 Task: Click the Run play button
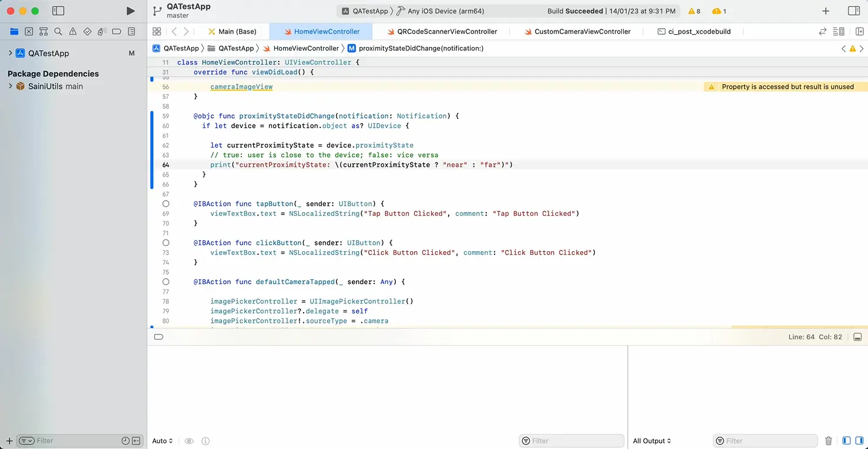pos(130,11)
